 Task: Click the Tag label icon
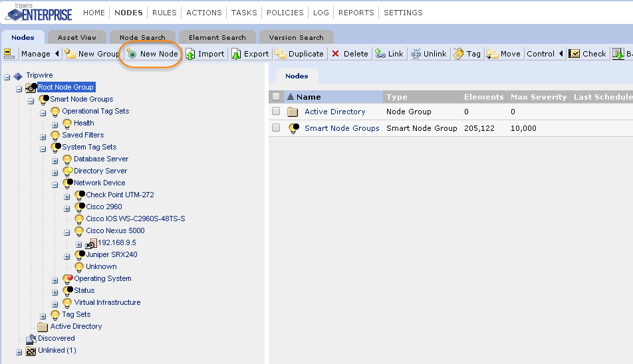pyautogui.click(x=459, y=54)
